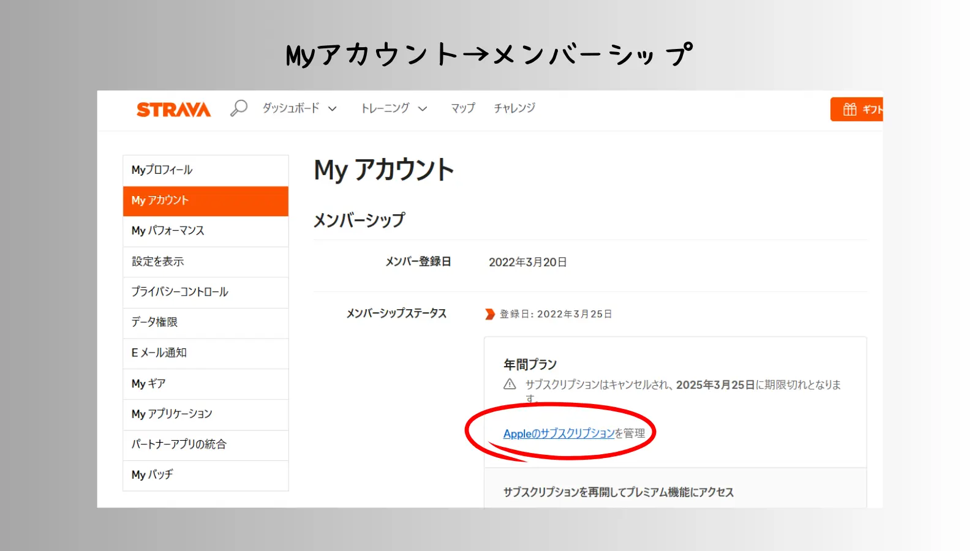The width and height of the screenshot is (980, 551).
Task: Open My アプリケーション in the sidebar
Action: tap(206, 414)
